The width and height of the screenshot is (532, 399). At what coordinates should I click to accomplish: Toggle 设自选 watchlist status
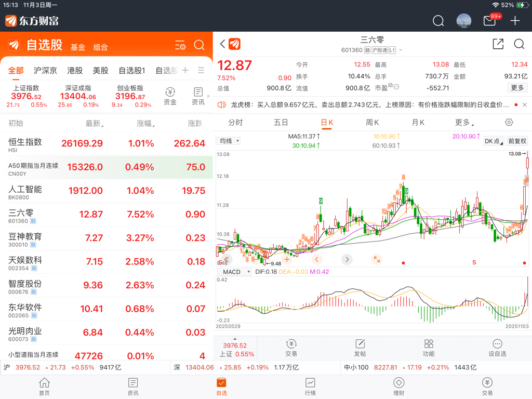pyautogui.click(x=497, y=348)
